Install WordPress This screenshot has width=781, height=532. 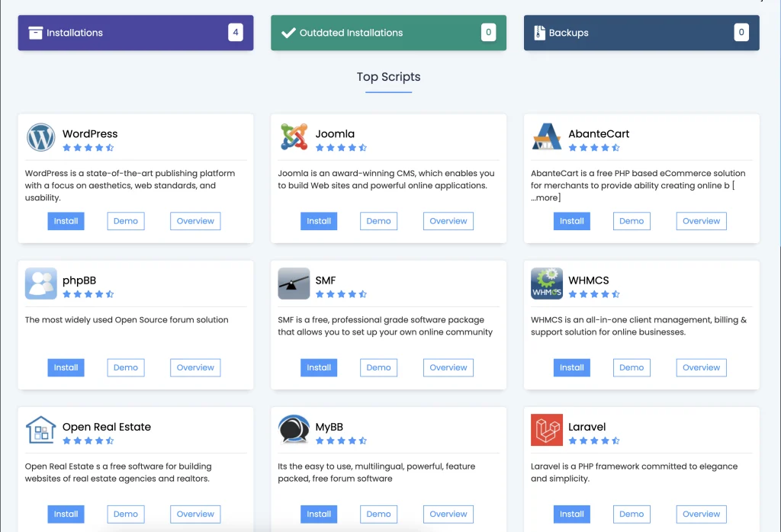point(66,221)
